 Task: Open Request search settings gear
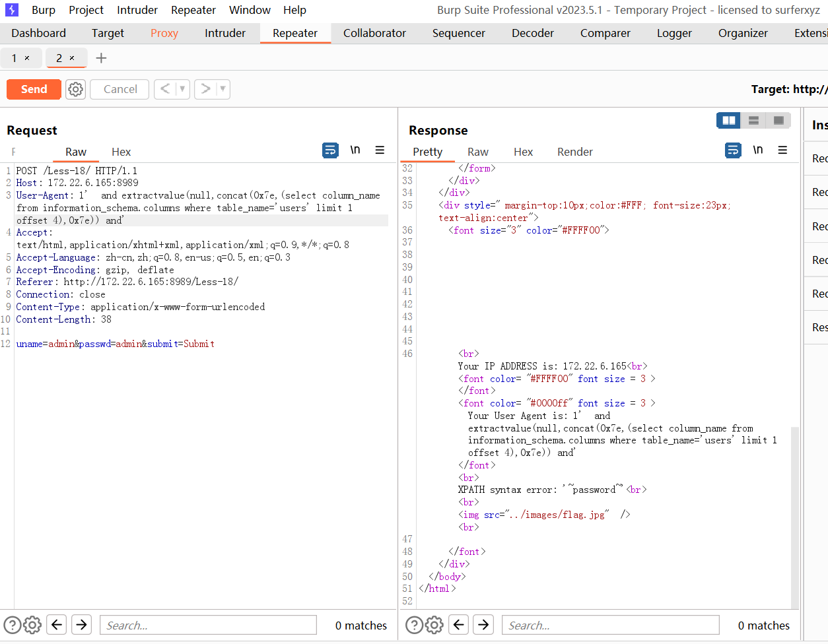pyautogui.click(x=32, y=625)
